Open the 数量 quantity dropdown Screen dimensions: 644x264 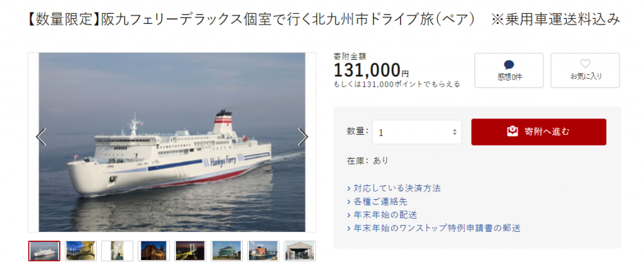coord(417,132)
